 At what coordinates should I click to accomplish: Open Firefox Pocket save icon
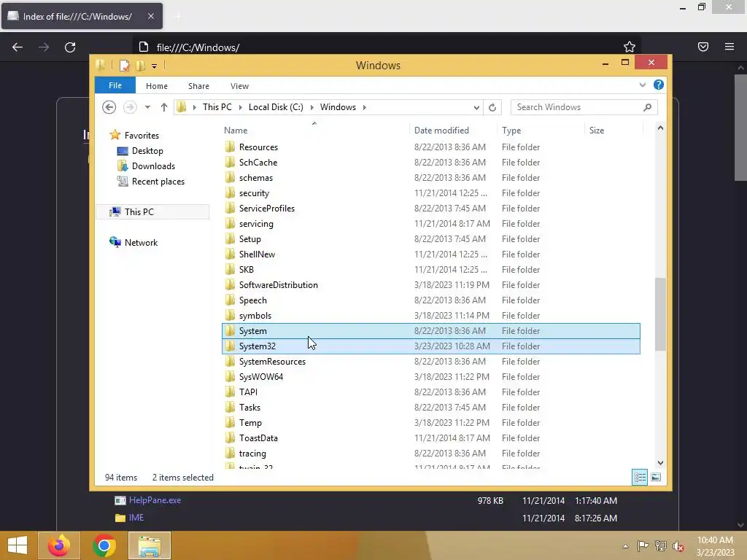(703, 47)
